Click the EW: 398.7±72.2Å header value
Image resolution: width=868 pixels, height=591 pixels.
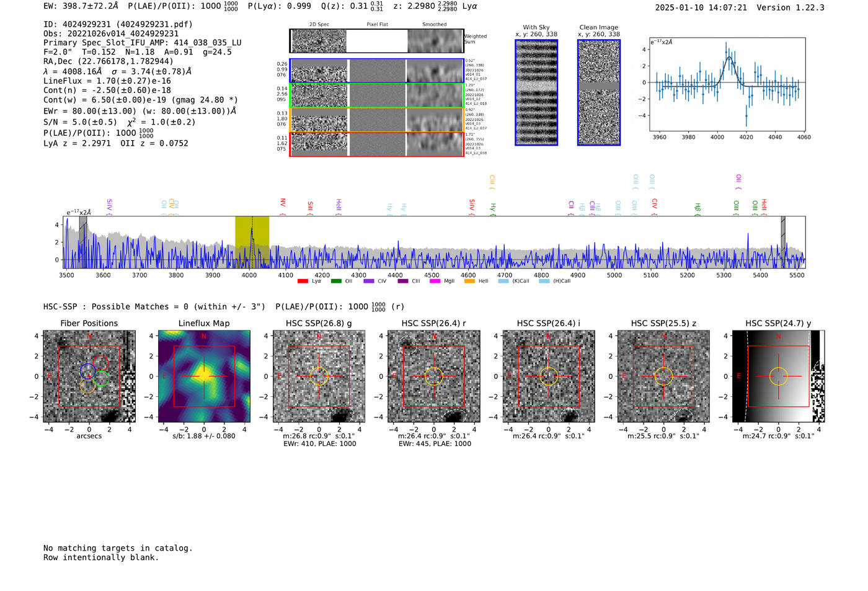click(x=81, y=6)
